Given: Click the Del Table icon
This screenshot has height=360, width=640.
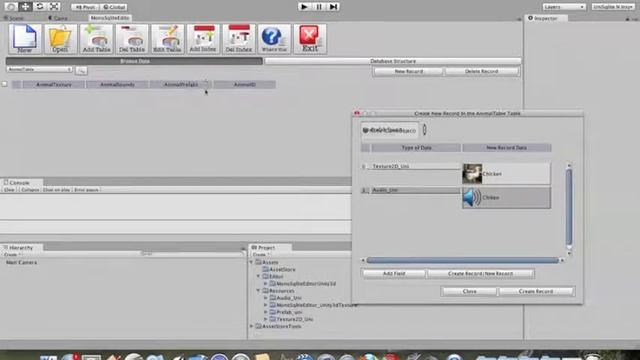Looking at the screenshot, I should click(132, 39).
